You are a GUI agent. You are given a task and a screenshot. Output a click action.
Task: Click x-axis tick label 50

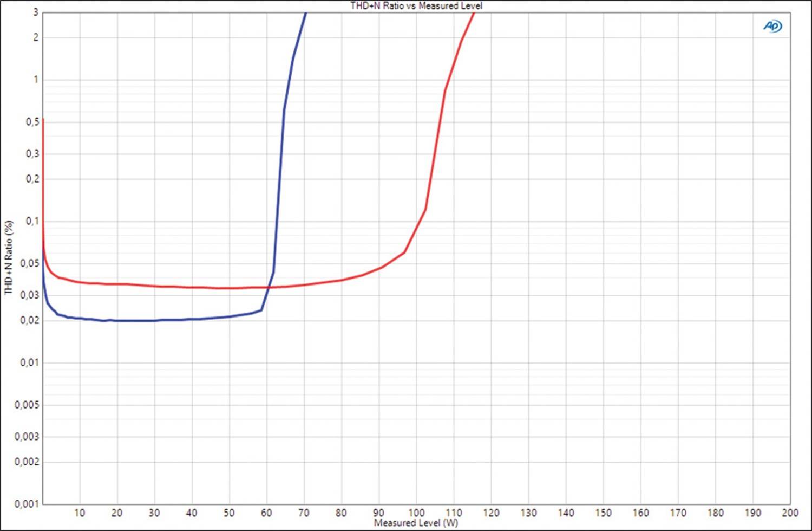(229, 513)
